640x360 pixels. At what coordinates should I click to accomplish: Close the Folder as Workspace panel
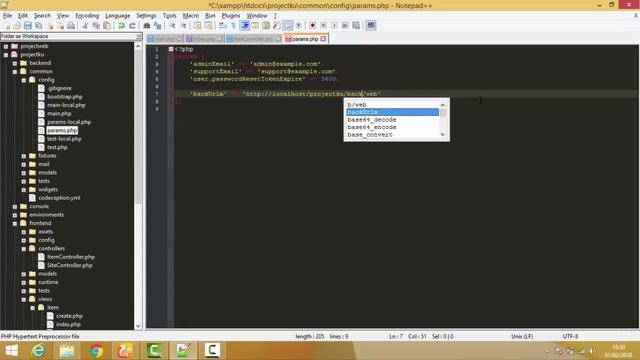(x=138, y=36)
